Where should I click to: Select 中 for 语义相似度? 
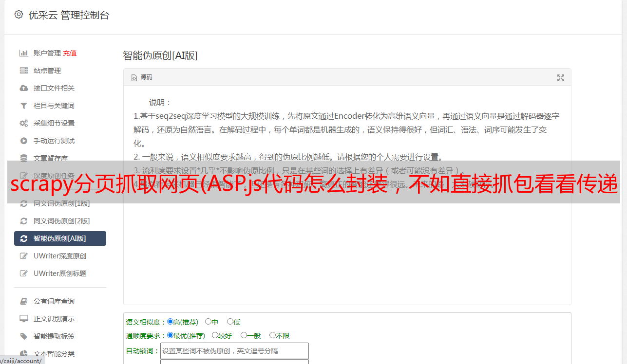point(208,322)
